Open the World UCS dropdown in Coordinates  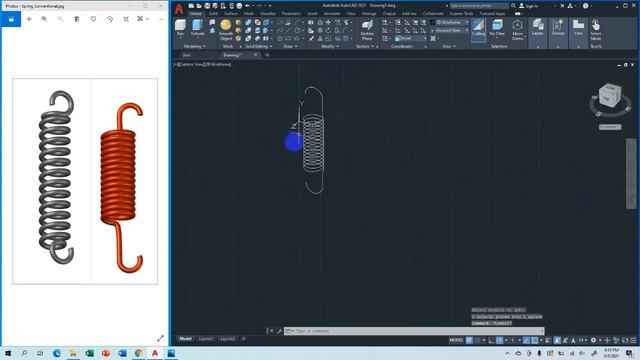pyautogui.click(x=411, y=38)
